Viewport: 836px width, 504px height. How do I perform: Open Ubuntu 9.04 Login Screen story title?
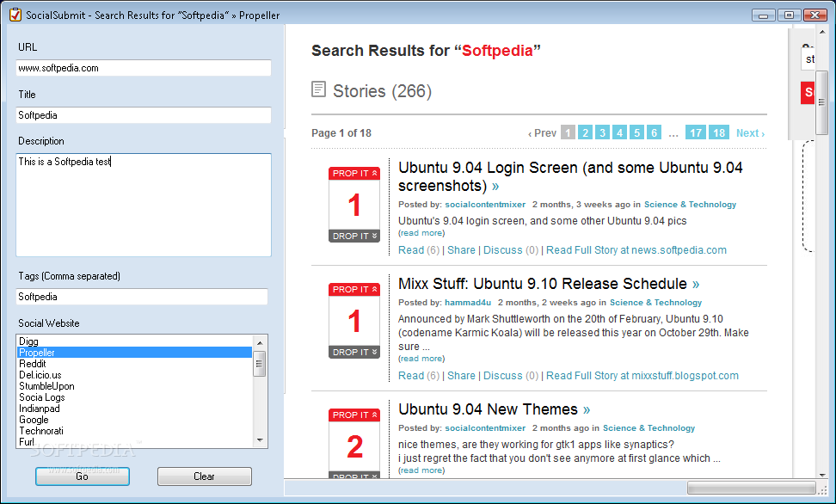(x=570, y=176)
